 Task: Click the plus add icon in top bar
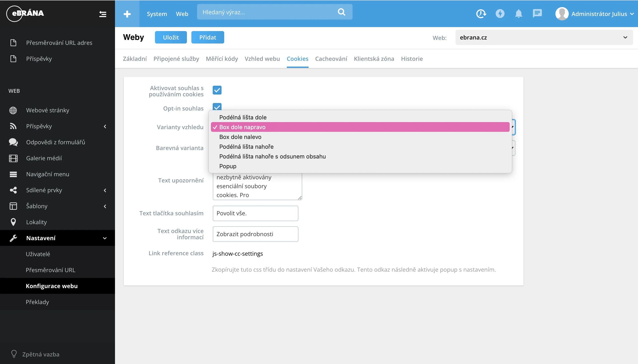pos(127,14)
